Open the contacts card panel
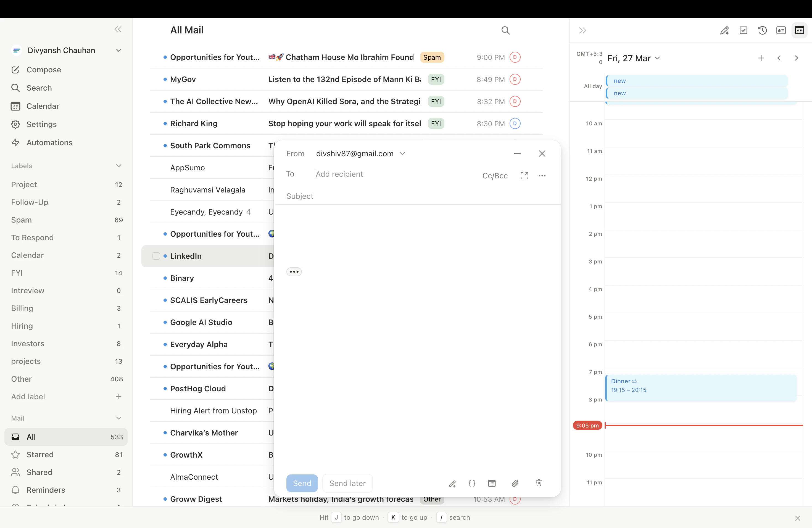Screen dimensions: 812x528 [x=781, y=30]
